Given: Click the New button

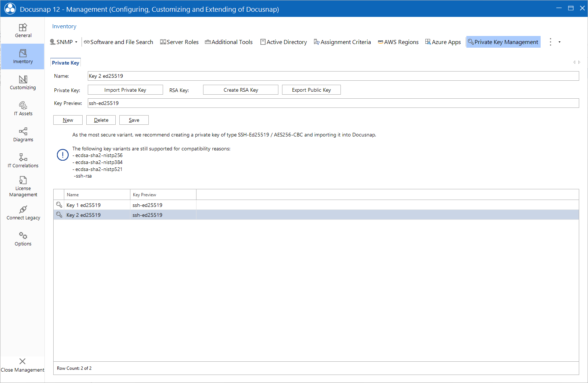Looking at the screenshot, I should coord(68,120).
